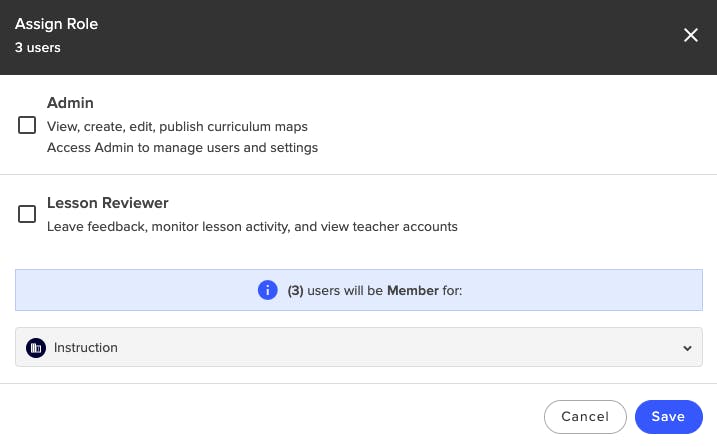Click the Instruction books icon

click(x=36, y=348)
